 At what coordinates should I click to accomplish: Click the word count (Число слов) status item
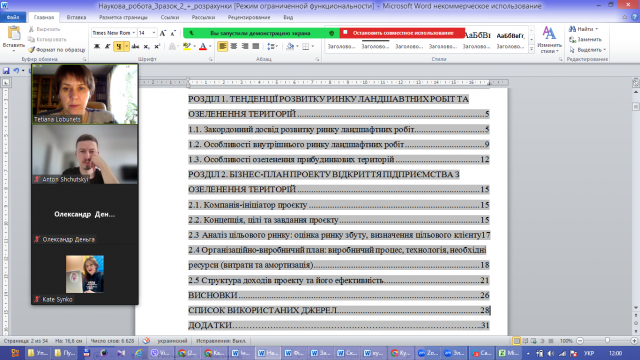coord(112,340)
